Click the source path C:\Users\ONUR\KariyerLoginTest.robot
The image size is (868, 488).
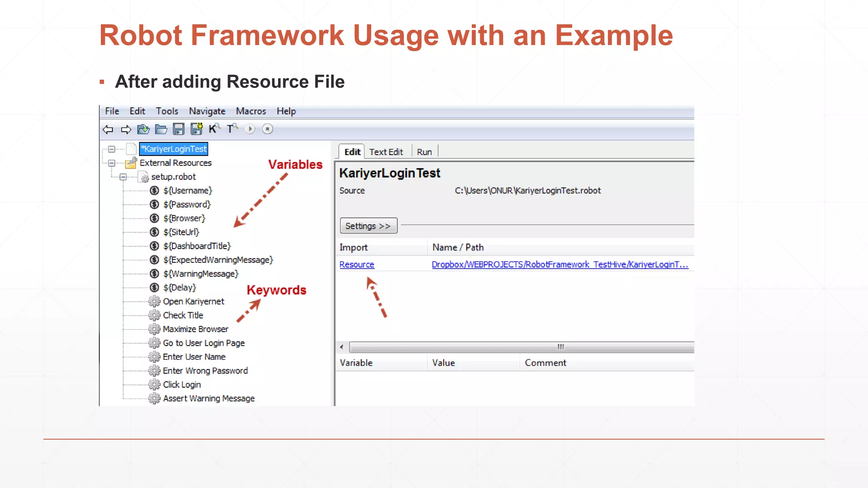click(528, 191)
